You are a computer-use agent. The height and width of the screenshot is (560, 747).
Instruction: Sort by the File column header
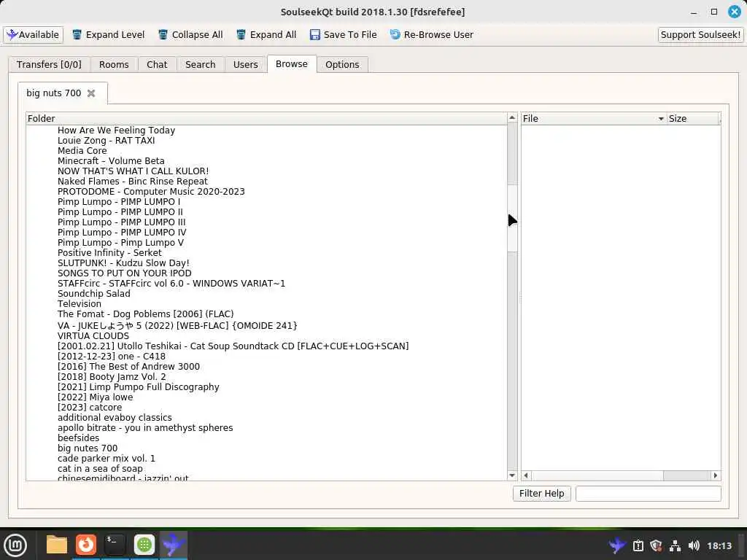(x=593, y=119)
